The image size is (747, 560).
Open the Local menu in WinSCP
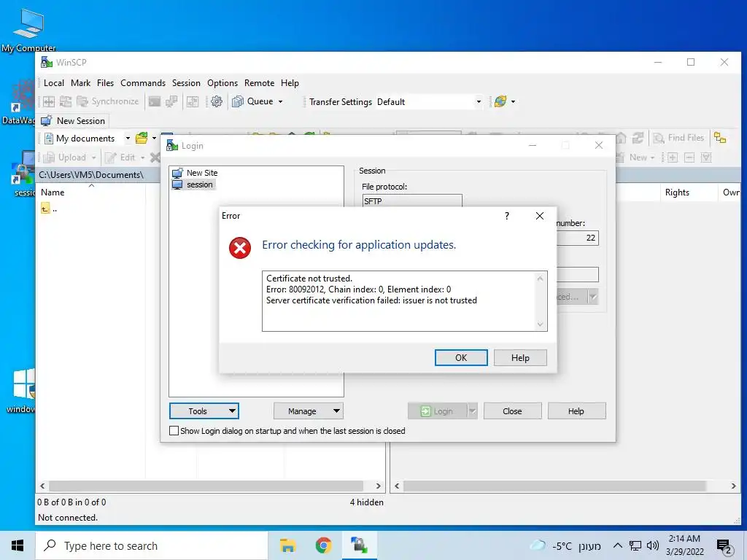(54, 83)
